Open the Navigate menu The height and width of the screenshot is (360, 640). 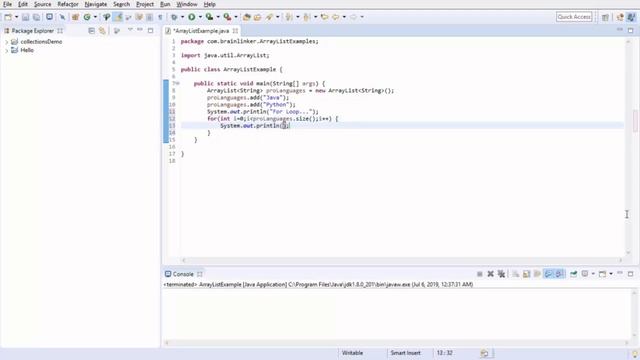tap(96, 4)
